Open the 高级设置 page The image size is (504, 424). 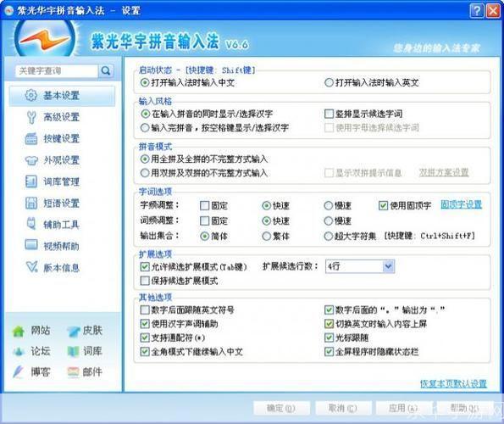click(62, 117)
